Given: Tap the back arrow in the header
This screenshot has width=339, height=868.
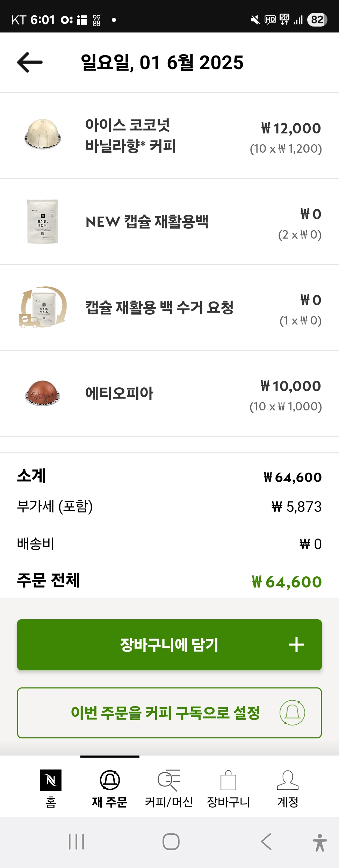Looking at the screenshot, I should [30, 63].
